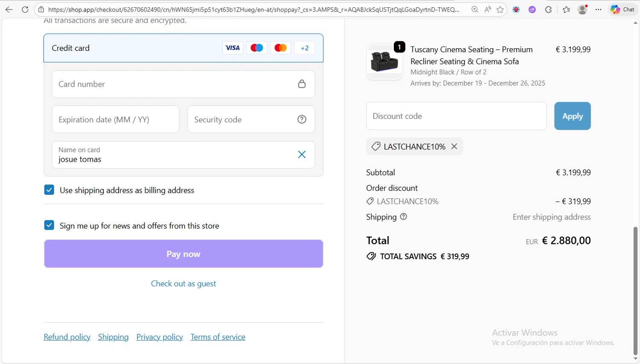
Task: Click the Tuscany Cinema Seating thumbnail
Action: coord(384,62)
